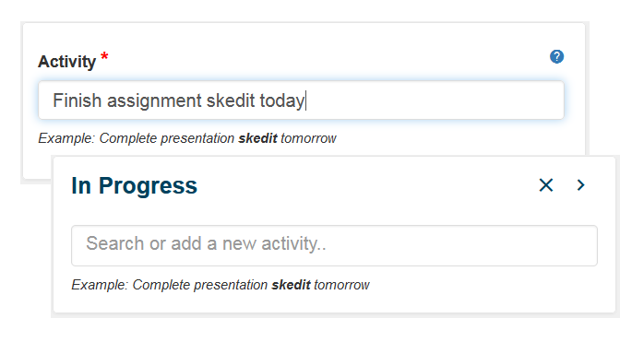
Task: Select 'Complete presentation' in upper example hint
Action: (167, 139)
